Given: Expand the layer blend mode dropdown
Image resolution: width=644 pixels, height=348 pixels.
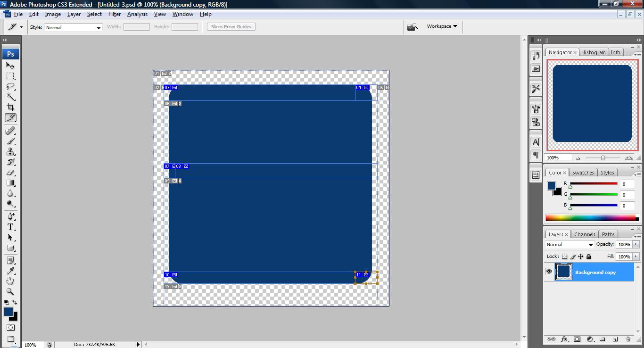Looking at the screenshot, I should click(x=570, y=245).
